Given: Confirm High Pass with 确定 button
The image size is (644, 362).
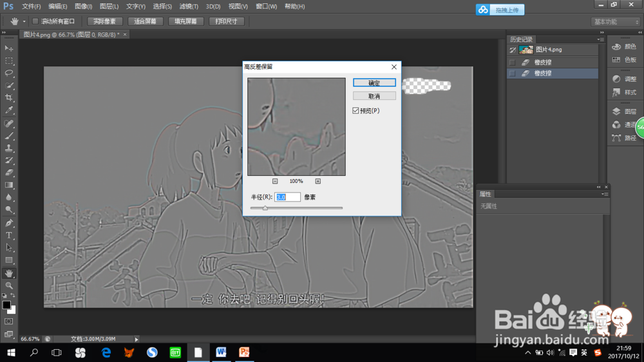Looking at the screenshot, I should (374, 82).
